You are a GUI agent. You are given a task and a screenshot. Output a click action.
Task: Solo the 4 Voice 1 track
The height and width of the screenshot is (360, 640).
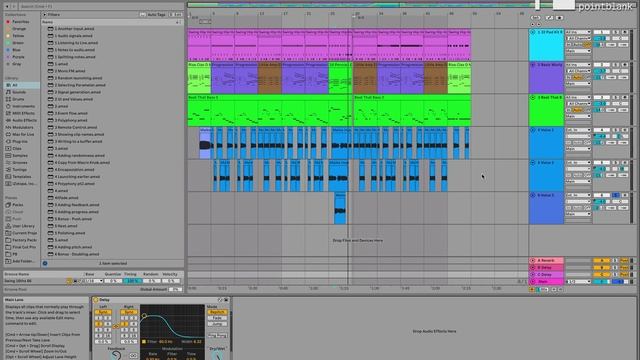click(616, 130)
